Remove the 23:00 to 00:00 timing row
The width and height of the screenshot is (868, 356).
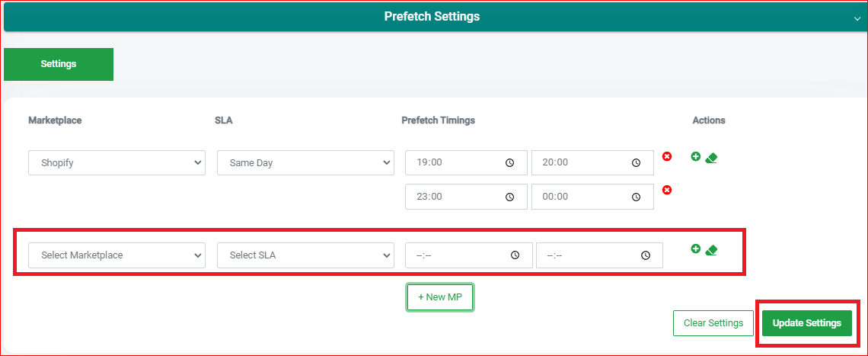pos(667,191)
